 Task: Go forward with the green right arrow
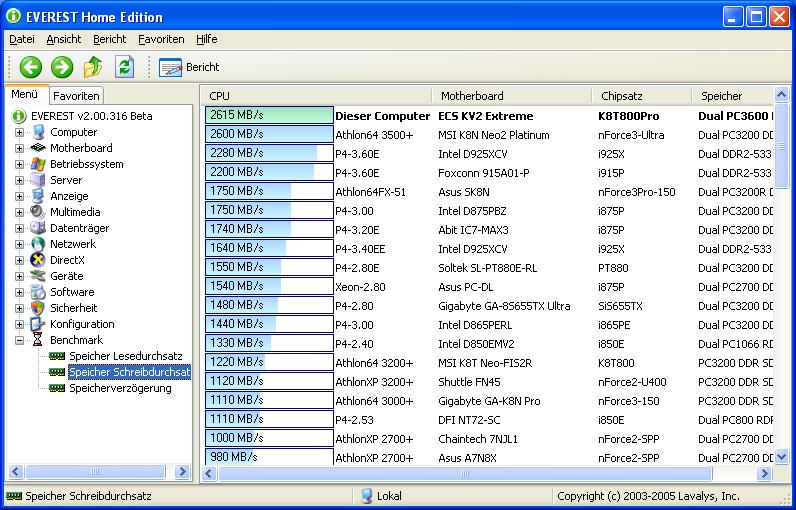pos(62,67)
